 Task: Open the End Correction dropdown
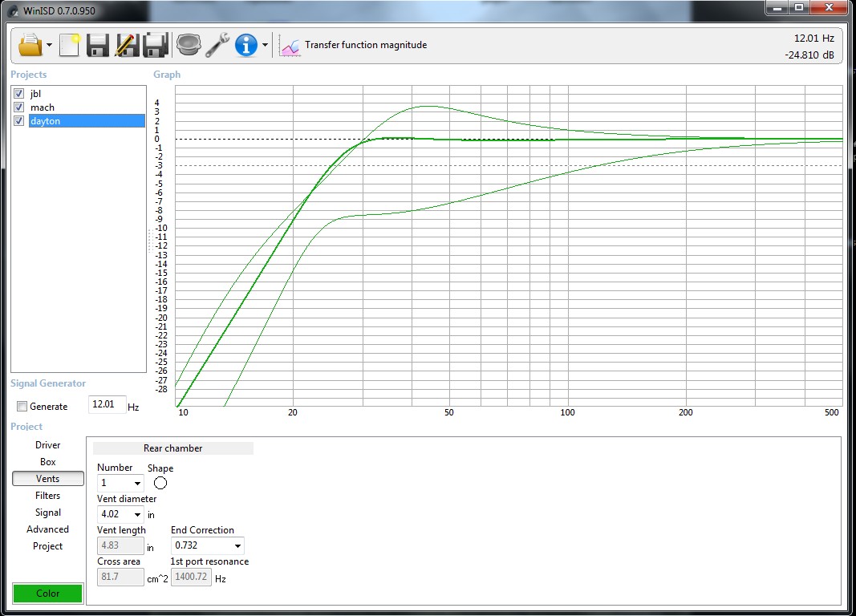(x=237, y=545)
